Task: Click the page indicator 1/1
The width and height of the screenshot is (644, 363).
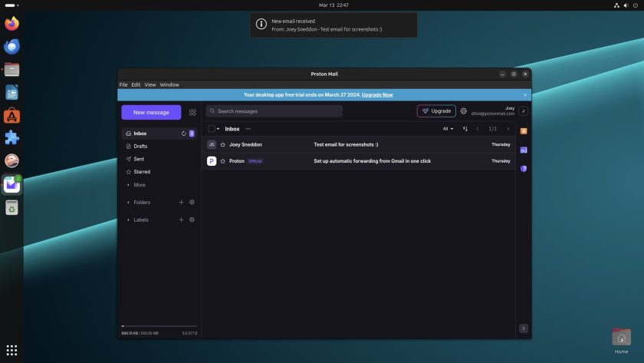Action: point(492,129)
